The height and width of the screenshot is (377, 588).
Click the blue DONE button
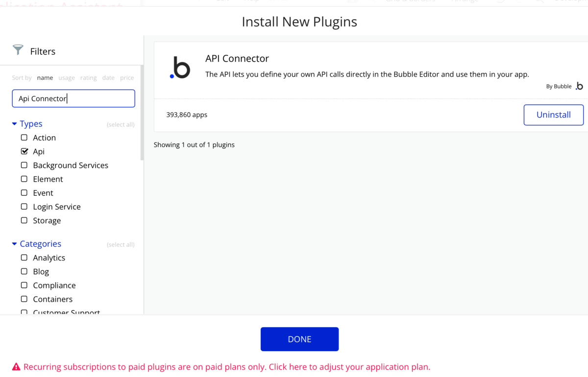pyautogui.click(x=299, y=339)
